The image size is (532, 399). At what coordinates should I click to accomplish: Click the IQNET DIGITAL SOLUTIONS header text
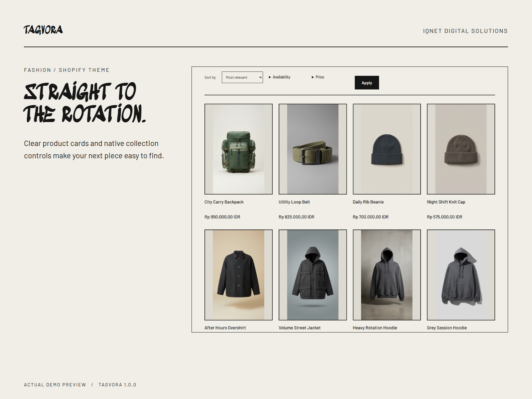[x=465, y=31]
